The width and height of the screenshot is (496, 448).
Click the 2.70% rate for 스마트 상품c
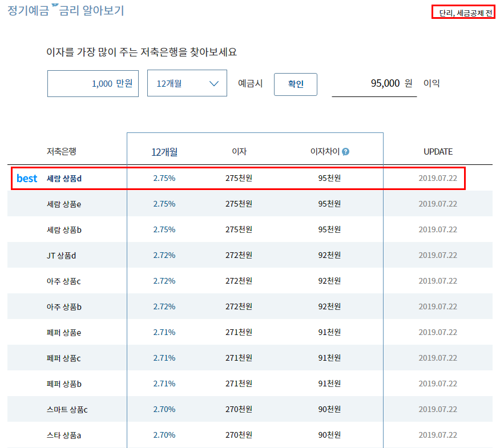[164, 409]
